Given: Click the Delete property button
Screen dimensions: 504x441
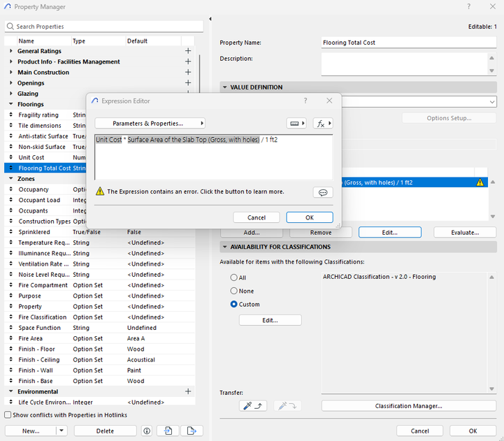Looking at the screenshot, I should pyautogui.click(x=105, y=431).
